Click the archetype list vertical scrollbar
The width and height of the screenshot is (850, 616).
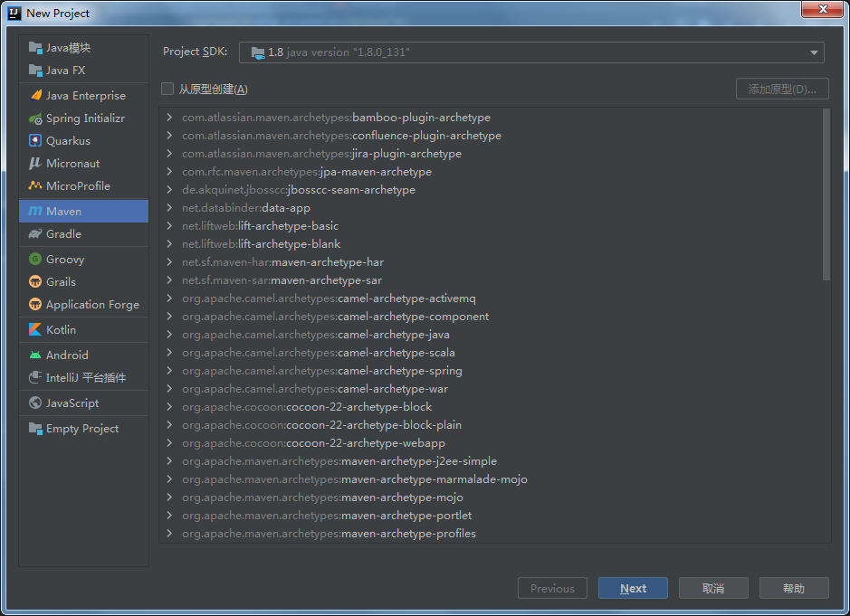pyautogui.click(x=826, y=195)
